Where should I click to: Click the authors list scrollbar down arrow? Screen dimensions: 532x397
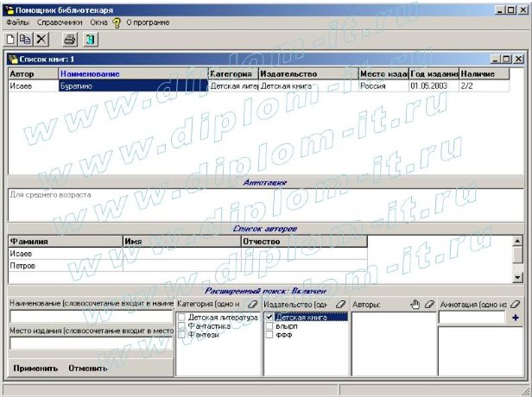click(517, 277)
